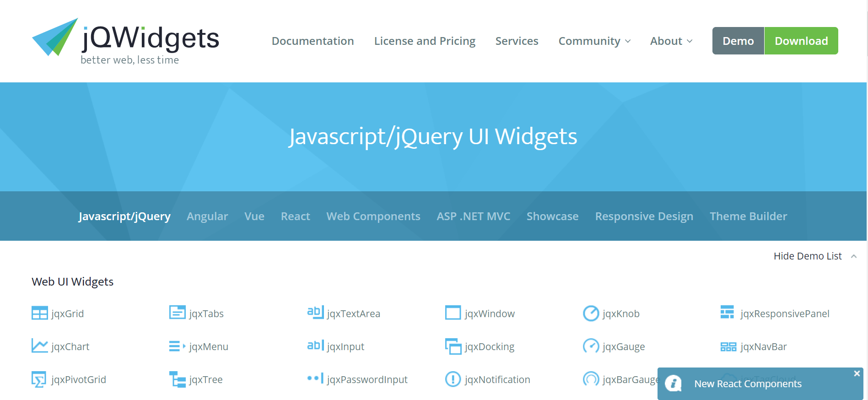Open the jqxTabs demo link
This screenshot has height=400, width=868.
(x=206, y=314)
